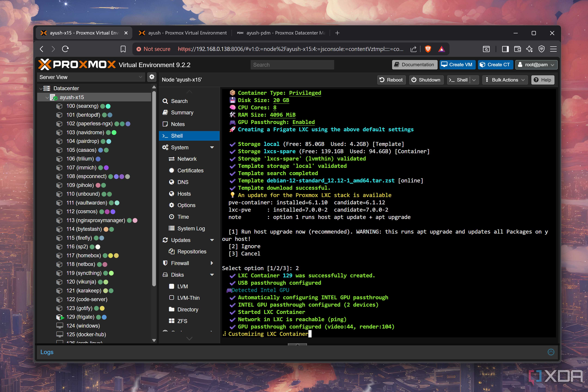588x392 pixels.
Task: Open a new browser tab
Action: (x=337, y=33)
